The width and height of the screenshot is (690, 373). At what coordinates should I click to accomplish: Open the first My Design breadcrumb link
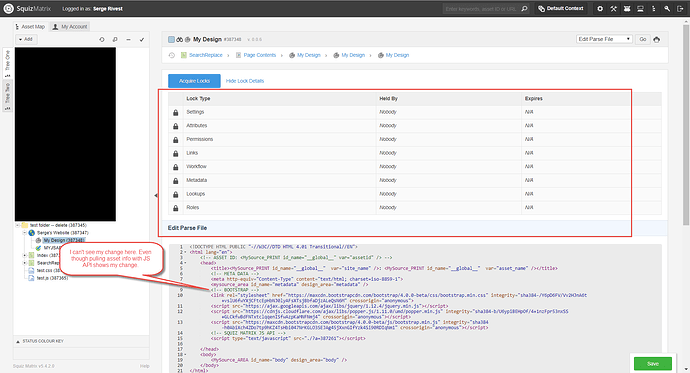pyautogui.click(x=308, y=55)
